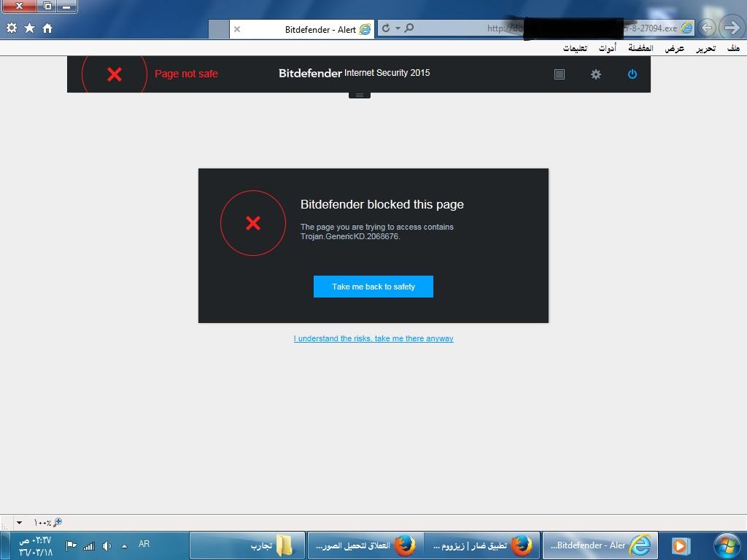Image resolution: width=747 pixels, height=560 pixels.
Task: Open the تعليمات (Help) menu
Action: pos(575,48)
